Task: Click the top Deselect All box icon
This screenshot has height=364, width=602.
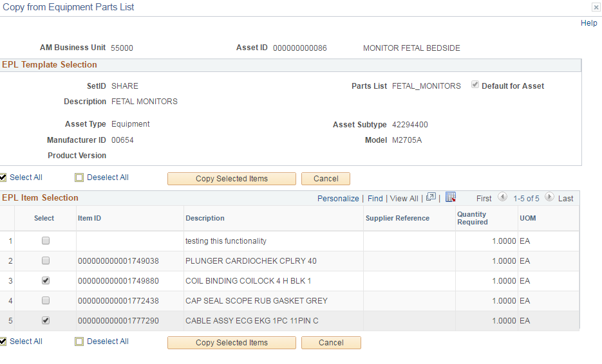Action: tap(79, 178)
